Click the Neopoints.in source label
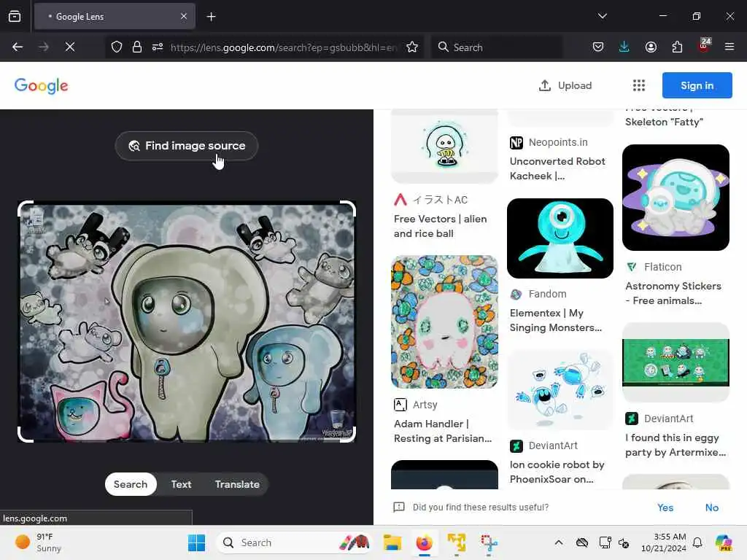Image resolution: width=747 pixels, height=560 pixels. pyautogui.click(x=558, y=142)
